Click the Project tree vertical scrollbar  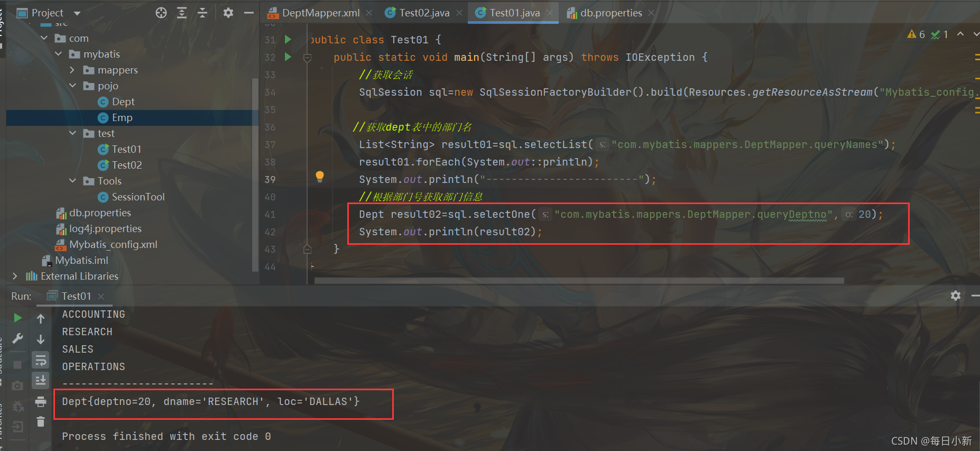coord(255,174)
